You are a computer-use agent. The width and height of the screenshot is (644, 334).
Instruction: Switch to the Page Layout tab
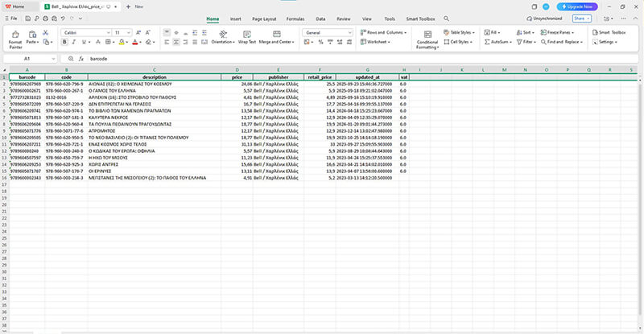(264, 18)
